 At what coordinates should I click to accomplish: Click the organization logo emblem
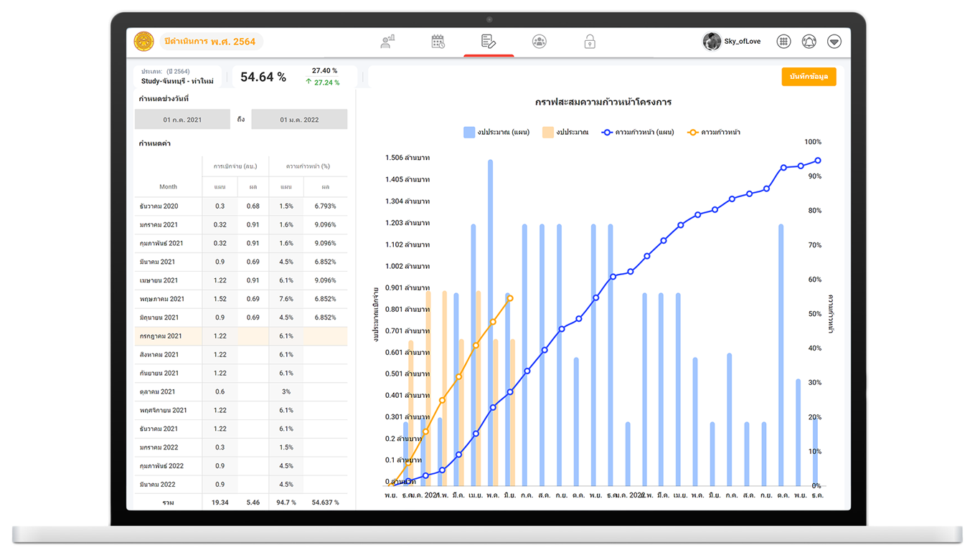coord(144,42)
